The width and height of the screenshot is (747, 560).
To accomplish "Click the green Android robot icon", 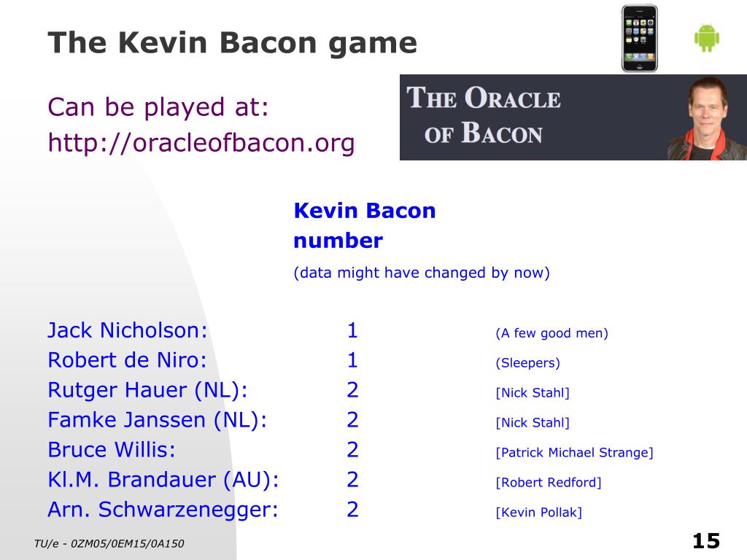I will tap(706, 38).
